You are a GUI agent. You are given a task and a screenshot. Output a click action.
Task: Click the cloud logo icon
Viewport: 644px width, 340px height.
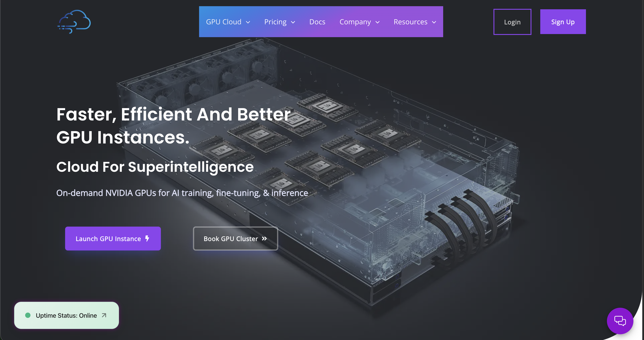(74, 22)
